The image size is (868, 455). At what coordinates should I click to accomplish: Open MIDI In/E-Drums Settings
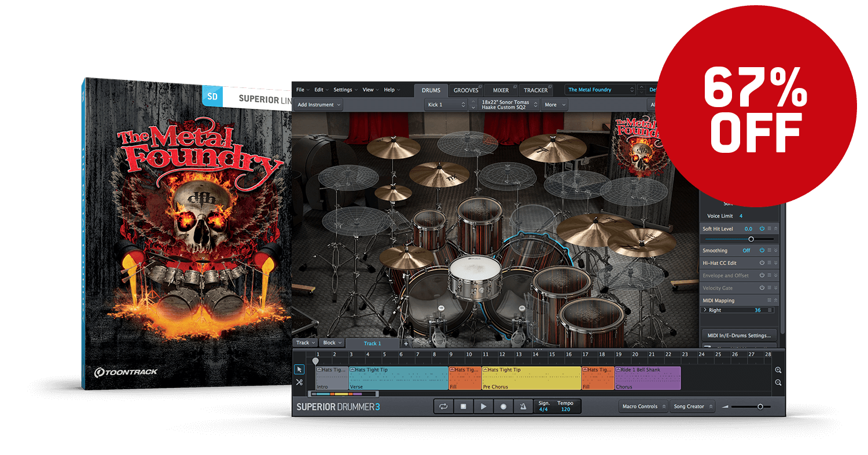click(740, 335)
